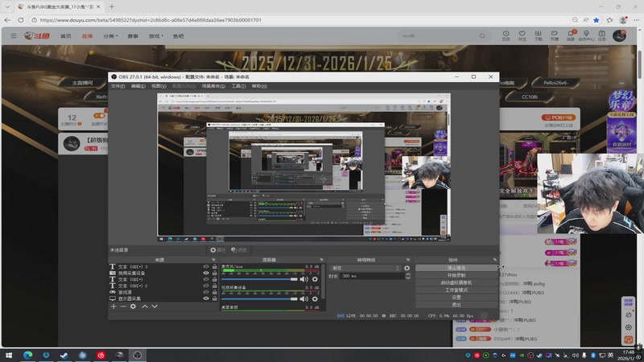Image resolution: width=644 pixels, height=362 pixels.
Task: Open OBS 文件(F) menu
Action: coord(118,86)
